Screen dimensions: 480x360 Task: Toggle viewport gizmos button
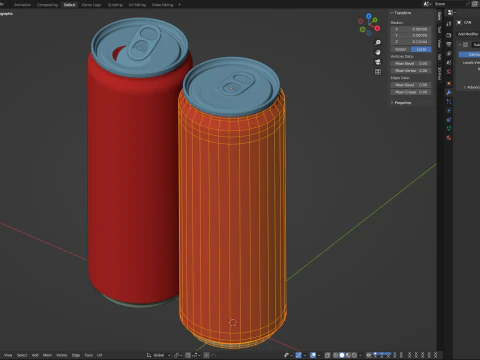[x=298, y=355]
